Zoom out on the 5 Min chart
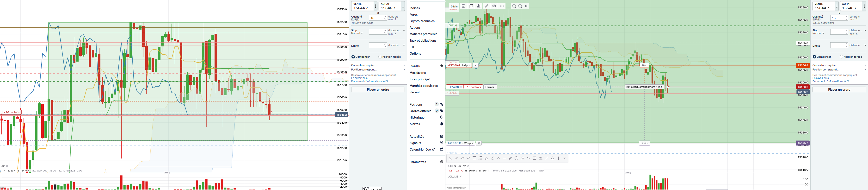 (514, 6)
